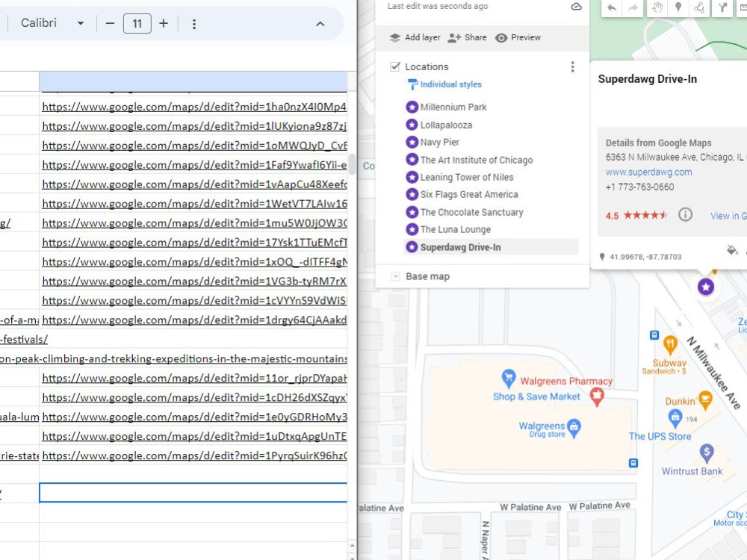This screenshot has width=747, height=560.
Task: Click the cloud saved status icon
Action: tap(577, 7)
